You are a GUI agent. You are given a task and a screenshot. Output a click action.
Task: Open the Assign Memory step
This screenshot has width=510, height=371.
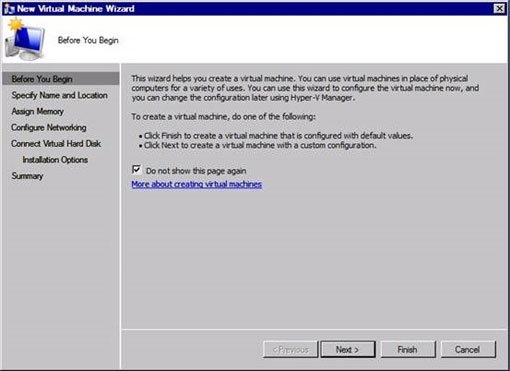coord(37,111)
